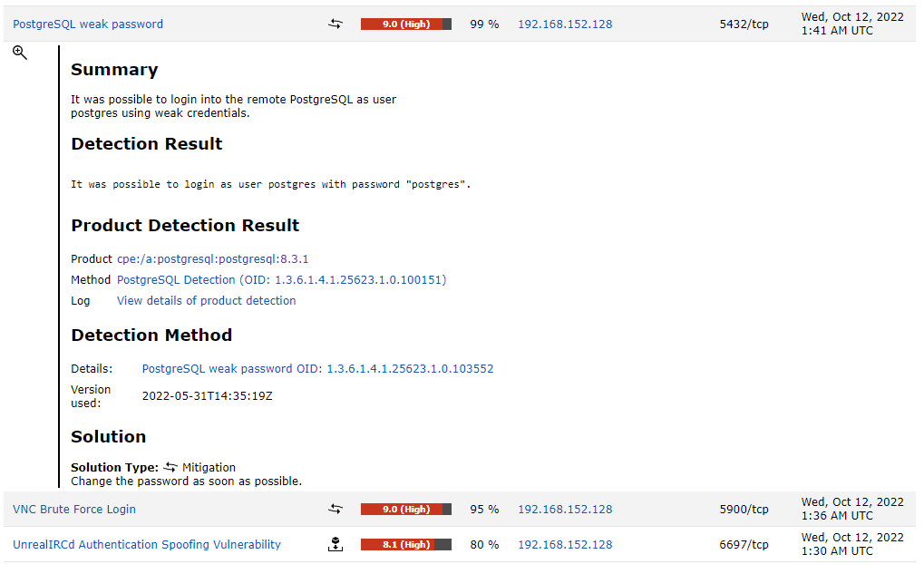Click mitigation icon in PostgreSQL weak password row

(336, 24)
